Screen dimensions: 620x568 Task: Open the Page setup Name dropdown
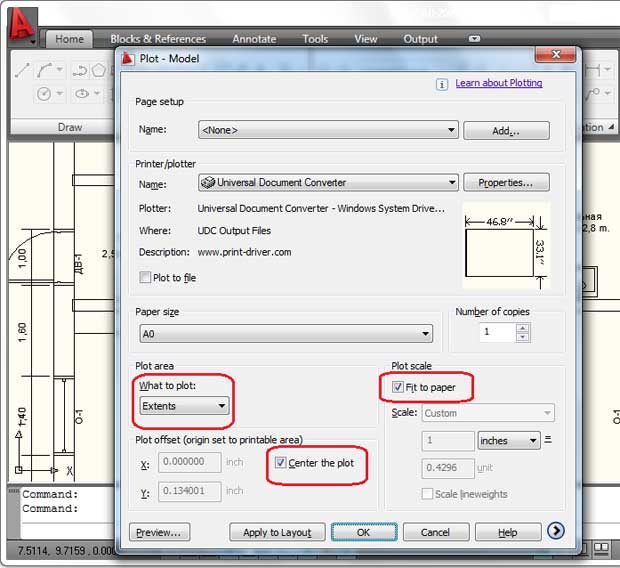coord(328,130)
